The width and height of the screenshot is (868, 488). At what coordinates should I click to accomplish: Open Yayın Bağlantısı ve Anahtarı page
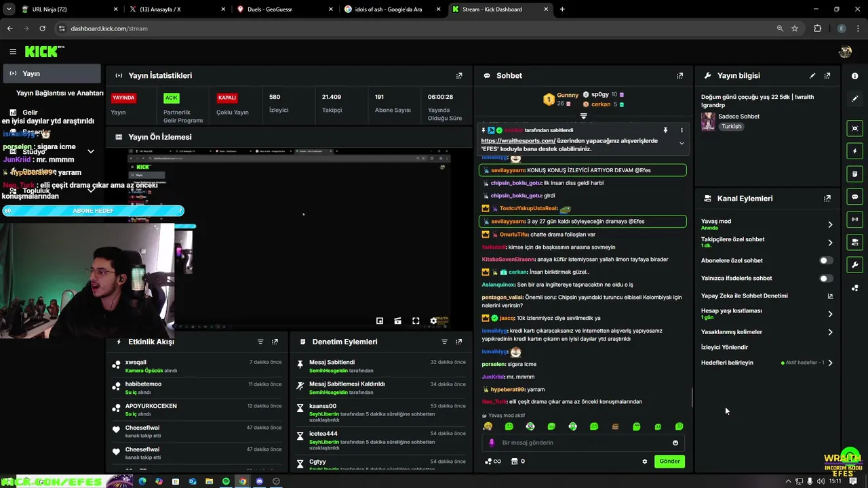coord(60,93)
